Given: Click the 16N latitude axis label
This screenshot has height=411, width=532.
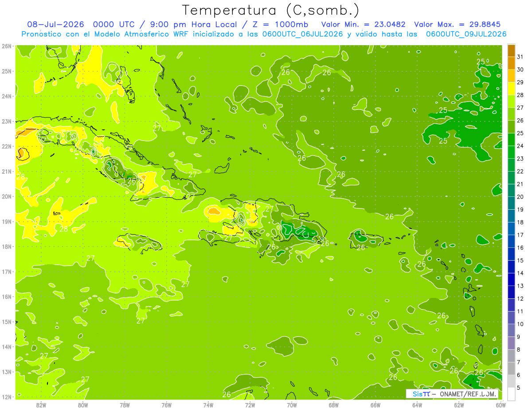Looking at the screenshot, I should tap(6, 297).
